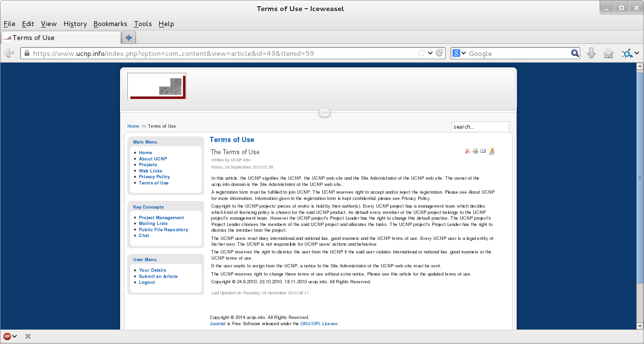
Task: Click the printer icon beside the article title
Action: point(475,151)
